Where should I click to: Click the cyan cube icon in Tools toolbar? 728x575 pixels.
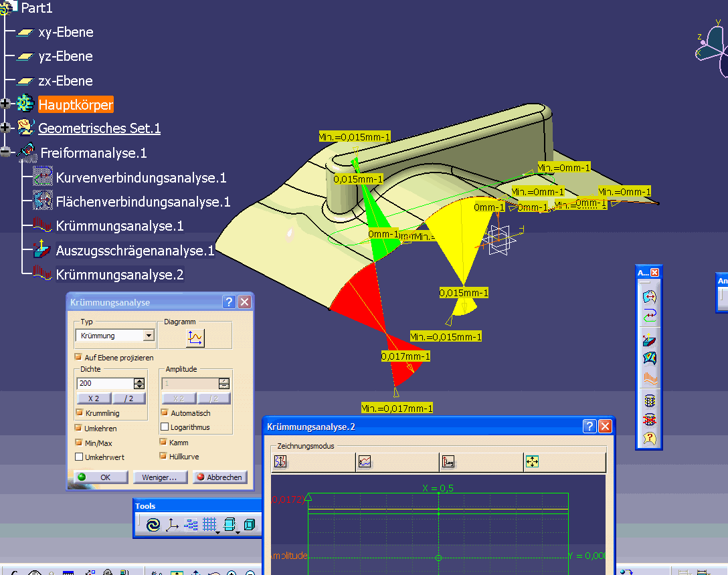click(250, 524)
